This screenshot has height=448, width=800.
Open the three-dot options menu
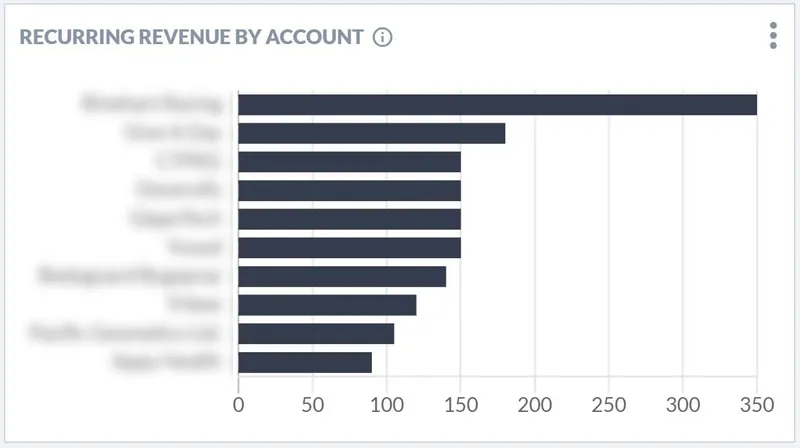click(773, 36)
